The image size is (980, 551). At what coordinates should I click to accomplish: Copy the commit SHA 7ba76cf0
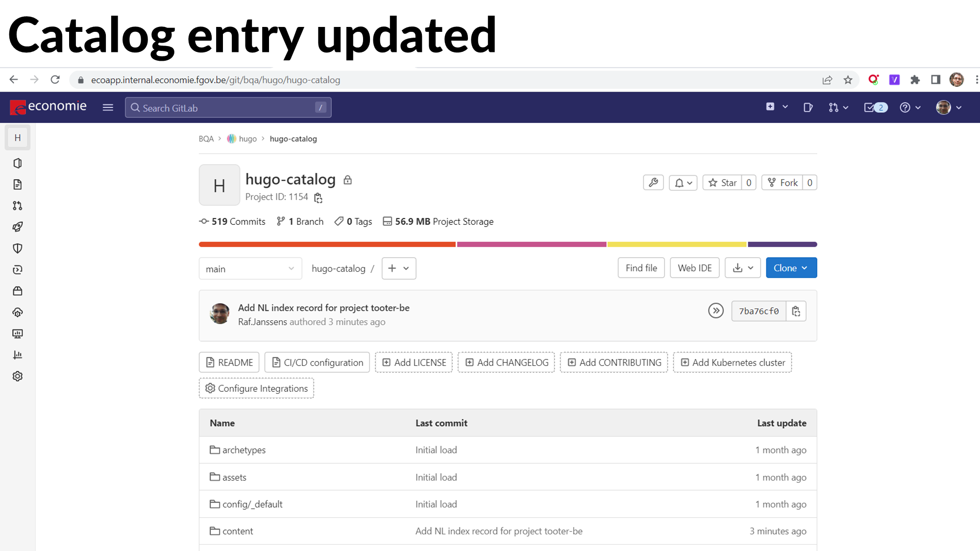tap(796, 311)
